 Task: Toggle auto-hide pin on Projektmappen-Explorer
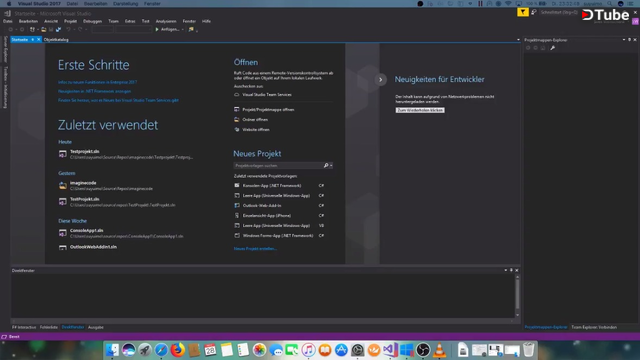629,40
